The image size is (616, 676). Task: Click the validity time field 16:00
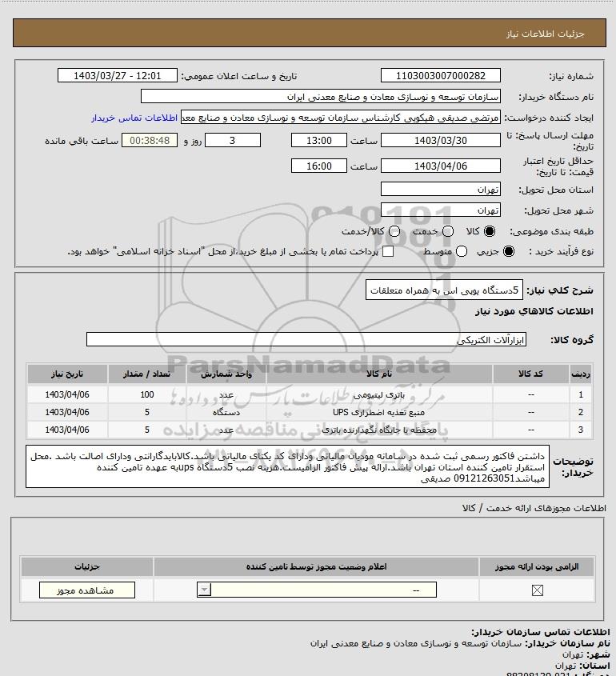[319, 166]
